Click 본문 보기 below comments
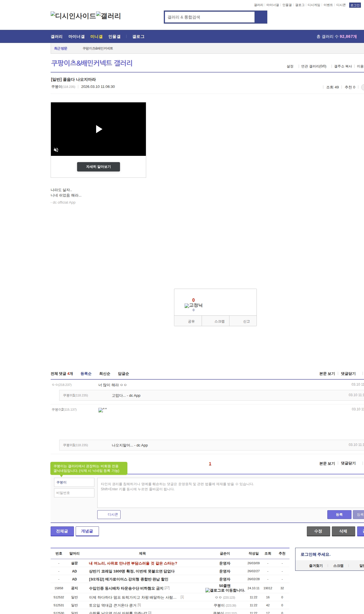 click(327, 463)
